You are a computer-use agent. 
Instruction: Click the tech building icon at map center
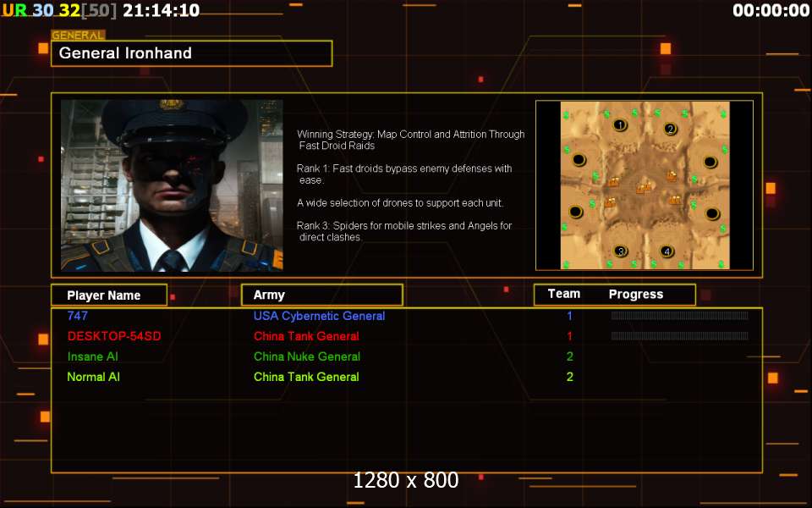pyautogui.click(x=644, y=188)
